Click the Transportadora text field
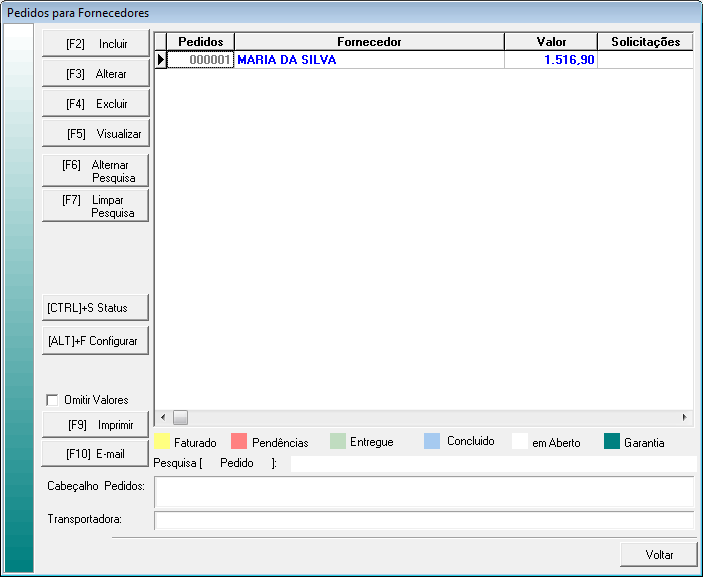Viewport: 703px width, 577px height. point(423,520)
